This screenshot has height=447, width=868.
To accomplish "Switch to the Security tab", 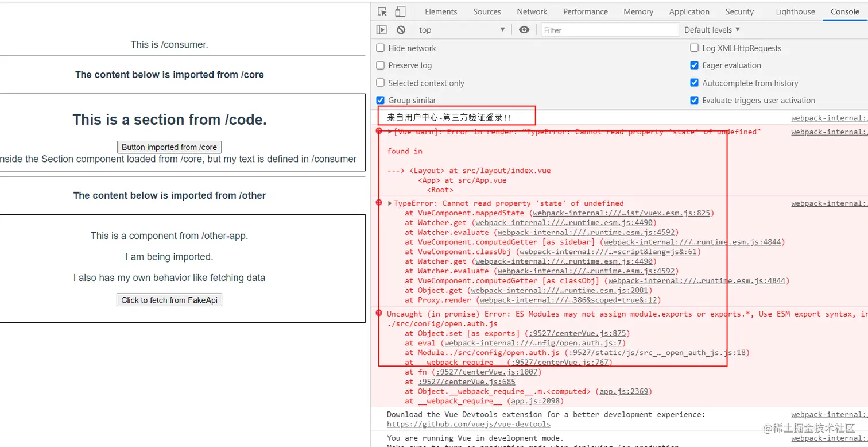I will tap(739, 11).
